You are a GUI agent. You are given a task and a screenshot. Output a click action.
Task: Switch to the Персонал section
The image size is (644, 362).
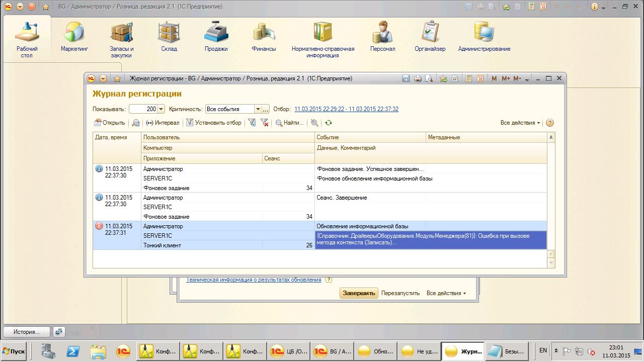[x=382, y=37]
